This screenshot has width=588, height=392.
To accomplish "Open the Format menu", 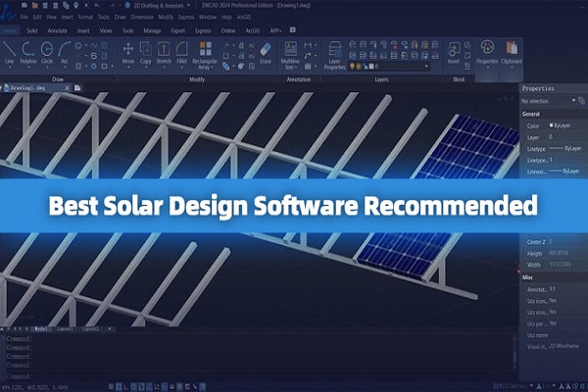I will point(85,18).
